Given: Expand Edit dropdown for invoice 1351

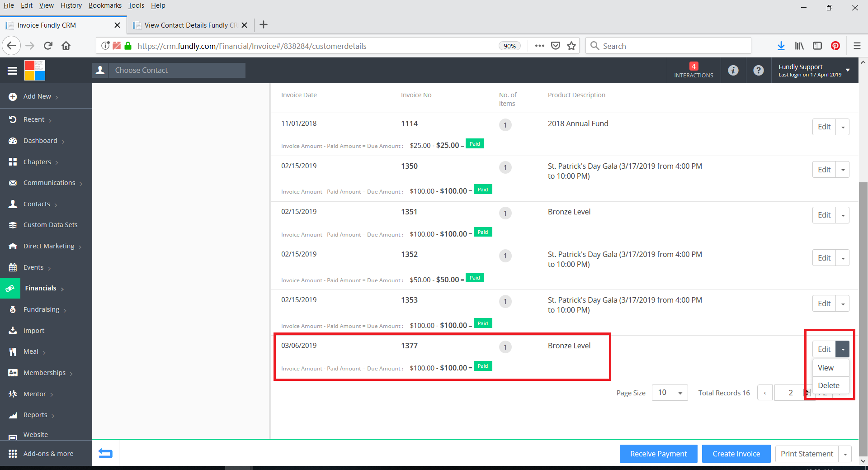Looking at the screenshot, I should point(843,215).
